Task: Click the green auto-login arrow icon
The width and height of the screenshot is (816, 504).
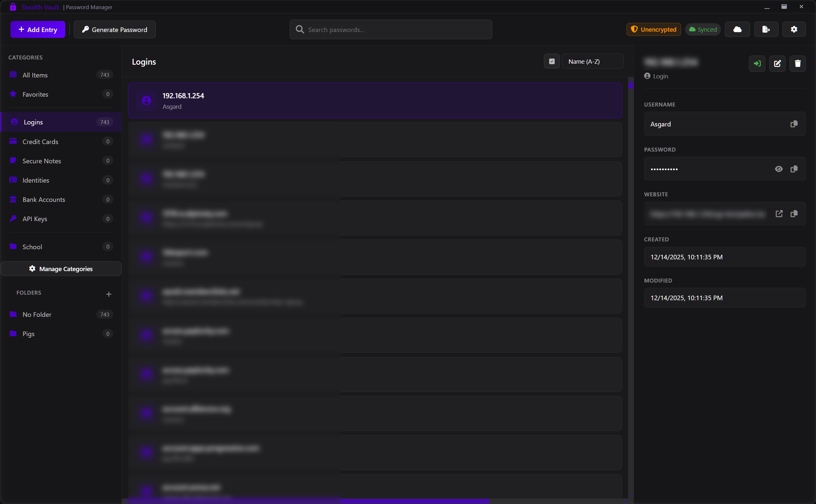Action: [757, 64]
